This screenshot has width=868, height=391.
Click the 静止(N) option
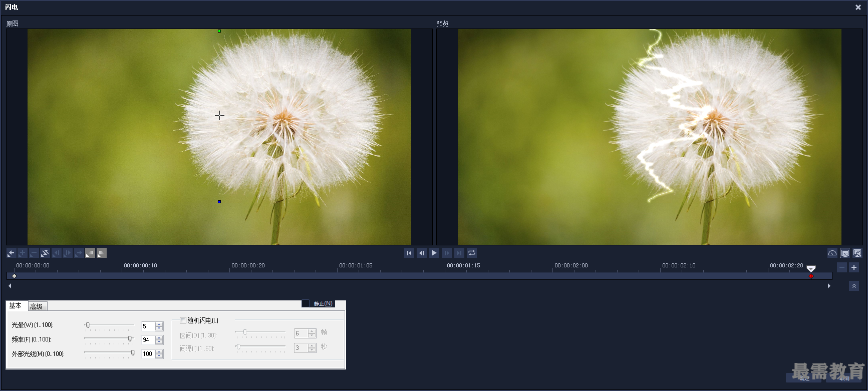tap(323, 303)
